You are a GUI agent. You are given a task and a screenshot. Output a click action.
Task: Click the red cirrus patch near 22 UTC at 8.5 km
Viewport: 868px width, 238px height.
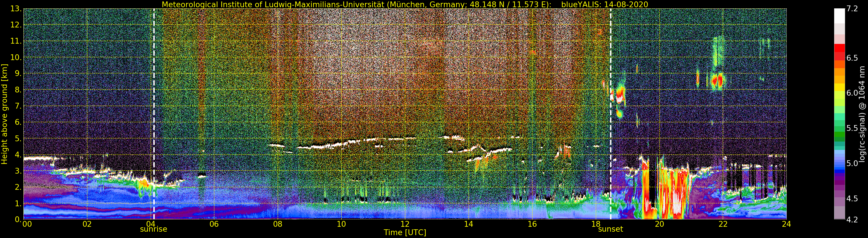point(718,81)
